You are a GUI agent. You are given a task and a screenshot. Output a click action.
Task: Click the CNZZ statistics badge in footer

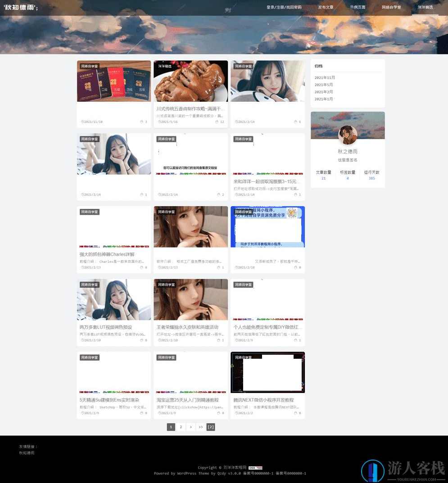pos(255,468)
